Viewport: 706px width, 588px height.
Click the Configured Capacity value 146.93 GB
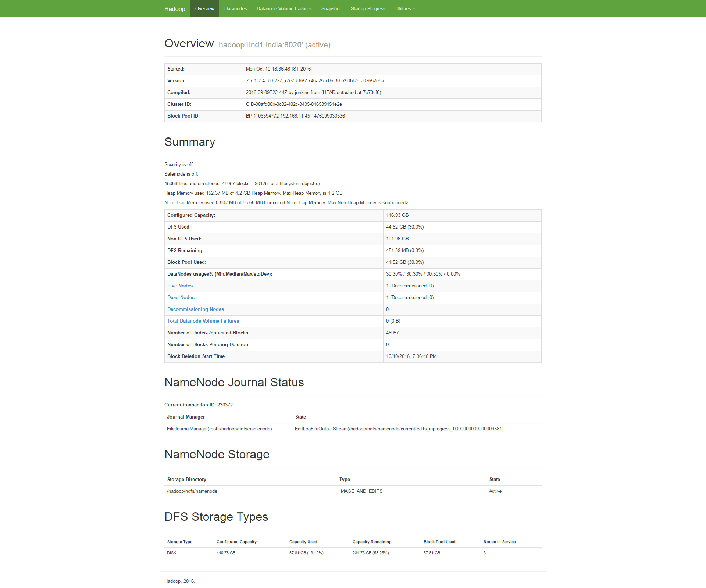pos(397,215)
